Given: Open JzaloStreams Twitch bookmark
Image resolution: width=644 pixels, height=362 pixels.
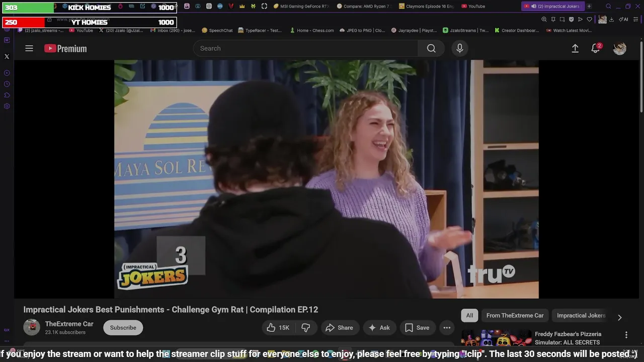Looking at the screenshot, I should (x=465, y=30).
